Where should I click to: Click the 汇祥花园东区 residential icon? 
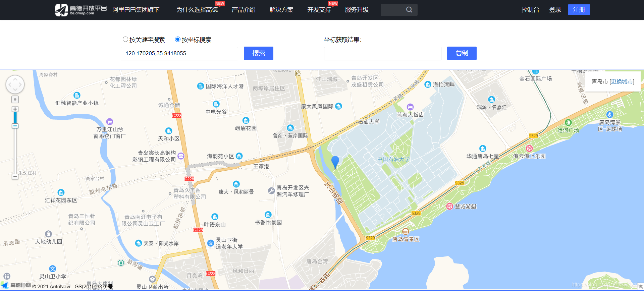[61, 192]
